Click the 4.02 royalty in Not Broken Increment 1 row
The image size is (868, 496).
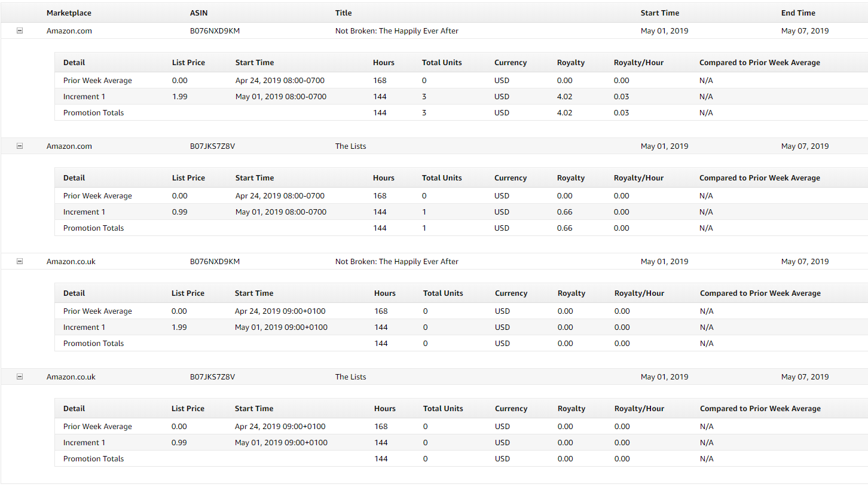pyautogui.click(x=564, y=96)
